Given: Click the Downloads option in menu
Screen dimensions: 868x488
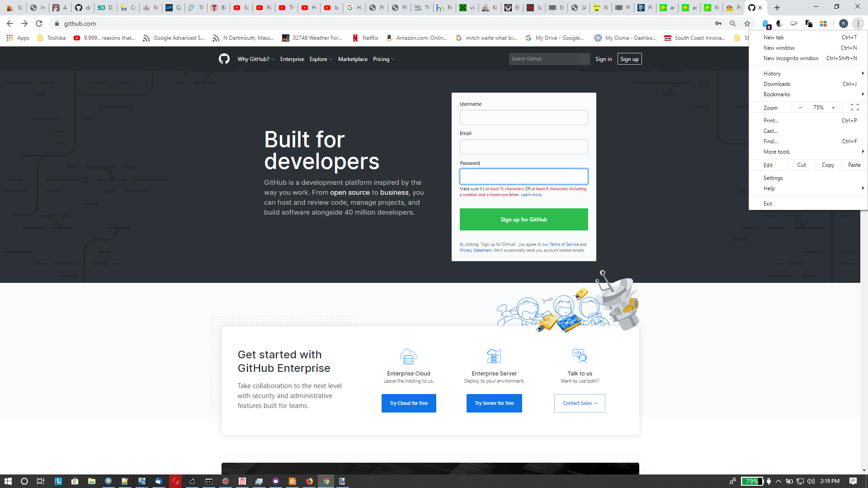Looking at the screenshot, I should pyautogui.click(x=777, y=84).
